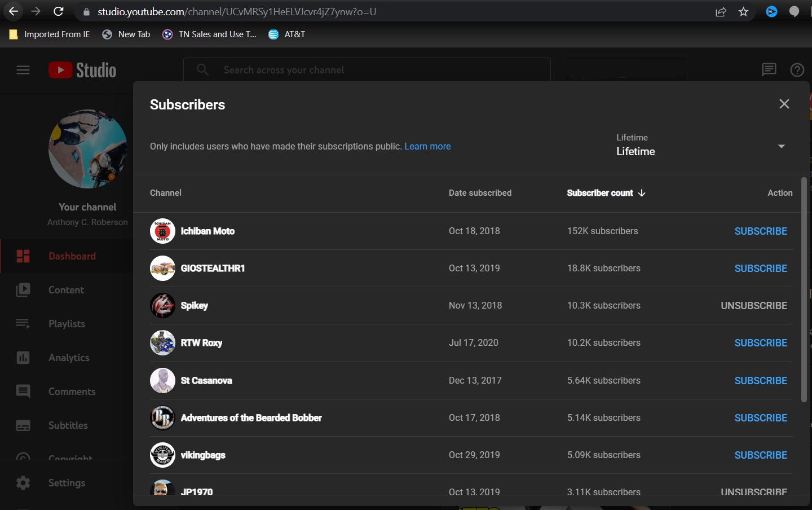The height and width of the screenshot is (510, 812).
Task: Open the help question mark icon
Action: pyautogui.click(x=797, y=70)
